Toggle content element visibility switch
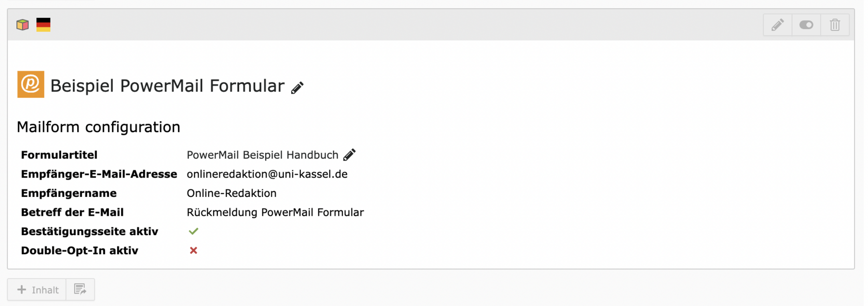The image size is (868, 306). coord(806,25)
